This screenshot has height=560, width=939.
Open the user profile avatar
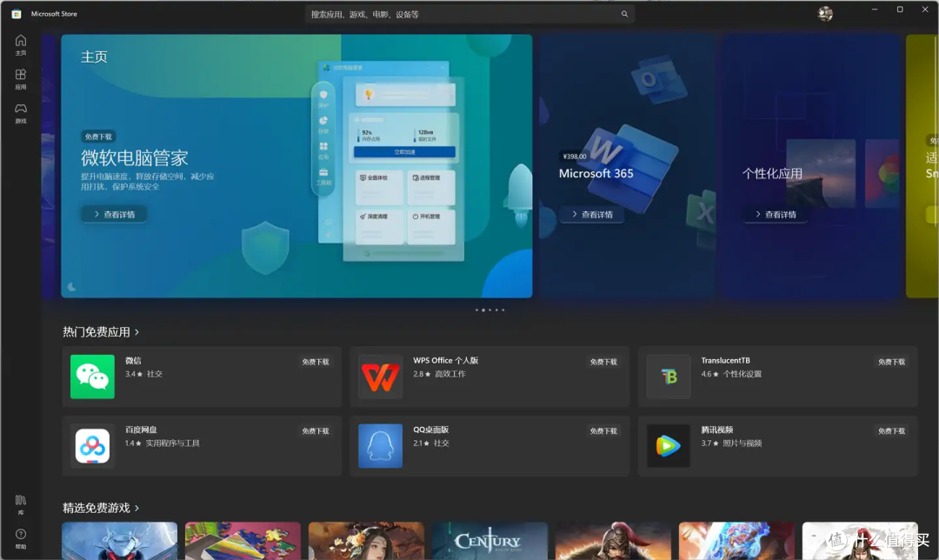[x=825, y=14]
